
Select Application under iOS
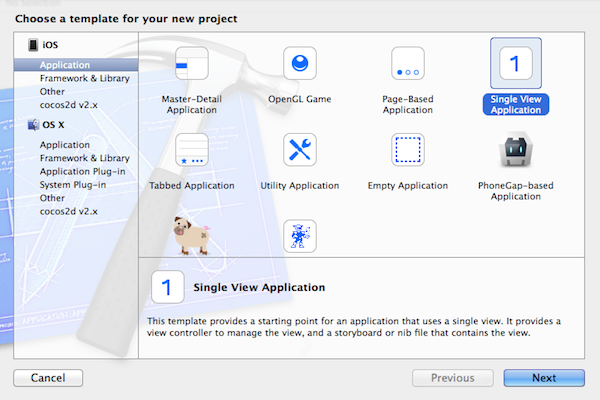tap(76, 65)
